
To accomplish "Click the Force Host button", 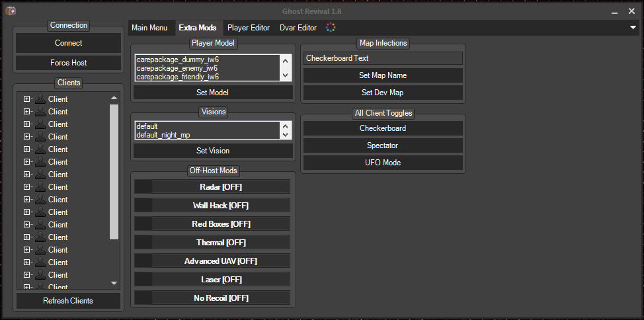I will point(69,63).
